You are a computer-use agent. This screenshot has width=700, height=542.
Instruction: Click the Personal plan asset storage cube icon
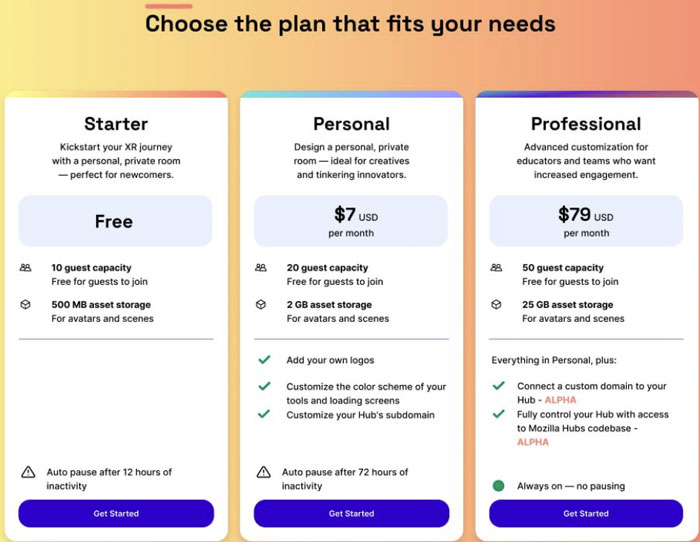click(261, 304)
